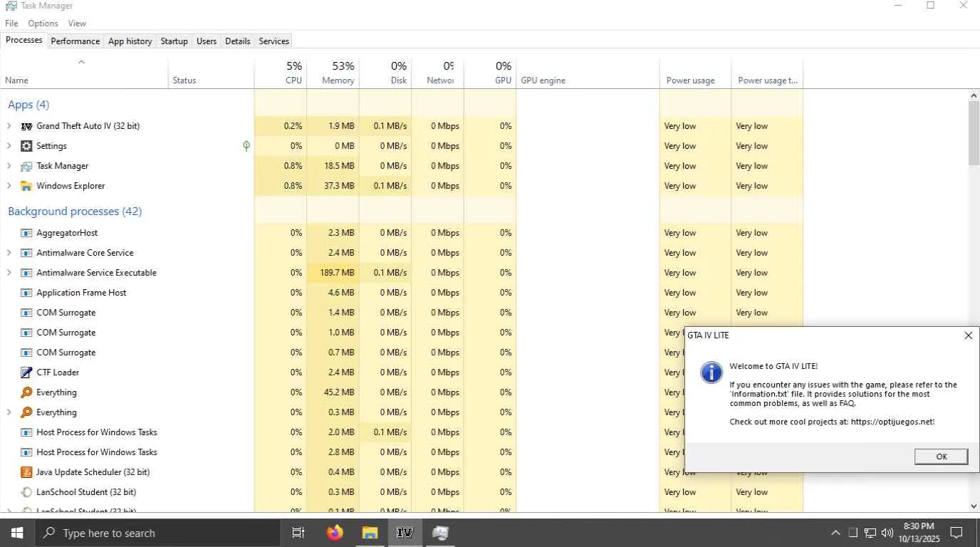Viewport: 980px width, 547px height.
Task: Sort processes by the Memory column
Action: [333, 72]
